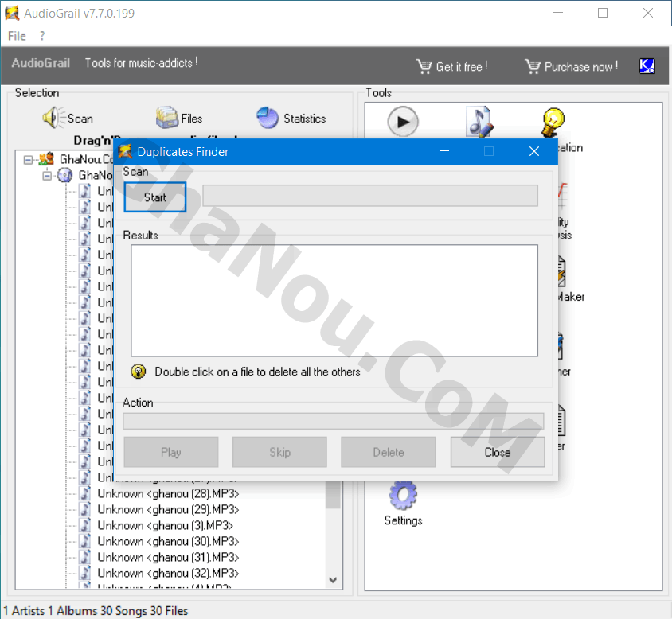
Task: Click the Start scan button
Action: 154,197
